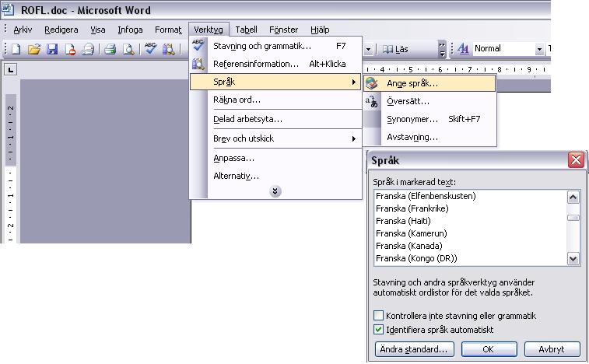589x364 pixels.
Task: Open the Format menu
Action: click(x=168, y=30)
